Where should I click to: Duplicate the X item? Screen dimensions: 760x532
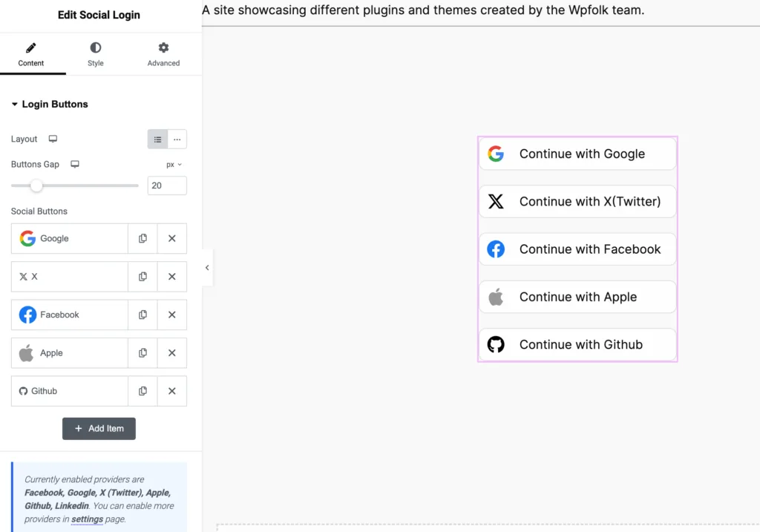[x=142, y=277]
